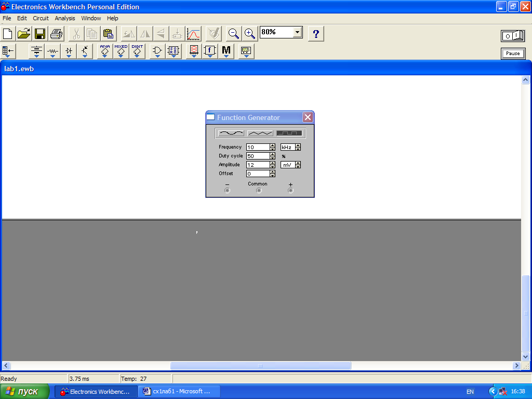The height and width of the screenshot is (399, 532).
Task: Adjust the Amplitude value spinner
Action: 272,165
